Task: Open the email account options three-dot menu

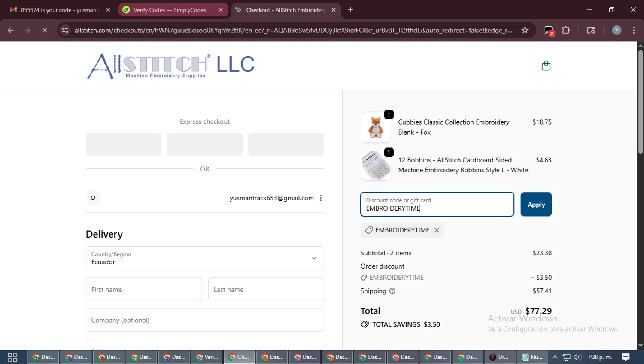Action: click(x=321, y=198)
